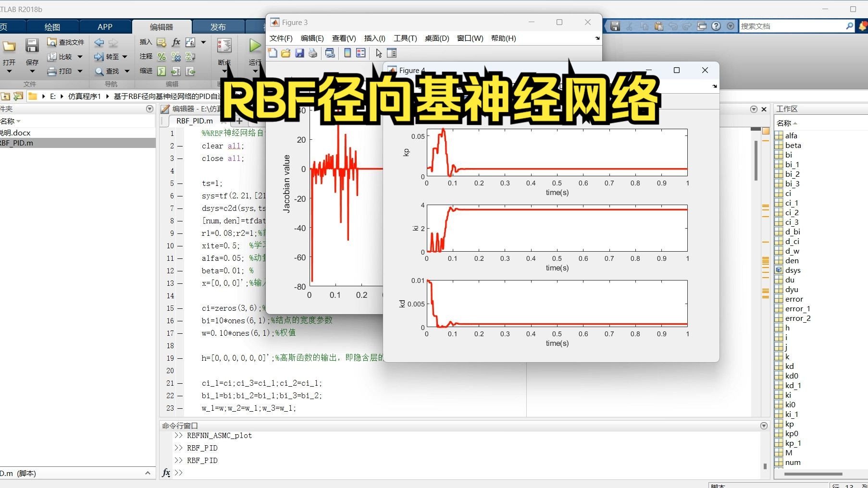Screen dimensions: 868x488
Task: Select RBF_PID.m in current folder panel
Action: pyautogui.click(x=77, y=143)
